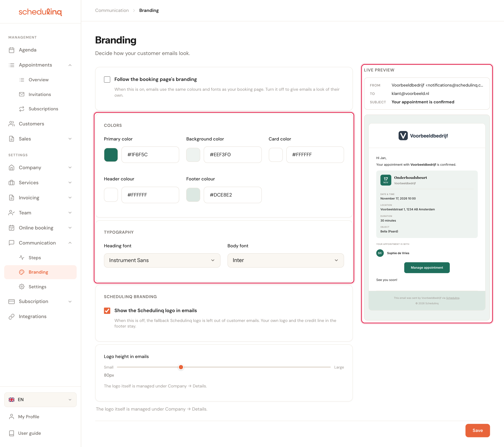The width and height of the screenshot is (504, 447).
Task: Click the Sales document icon
Action: (x=11, y=139)
